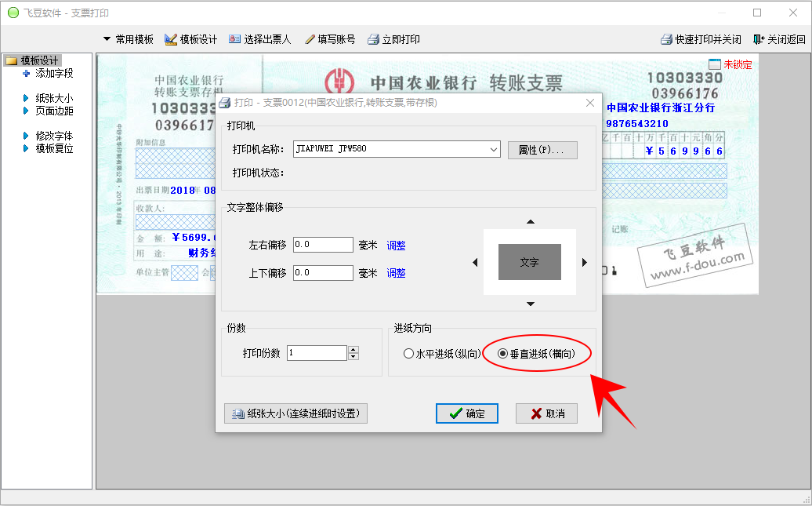Image resolution: width=812 pixels, height=506 pixels.
Task: Click the 上下偏移 input field
Action: [x=323, y=273]
